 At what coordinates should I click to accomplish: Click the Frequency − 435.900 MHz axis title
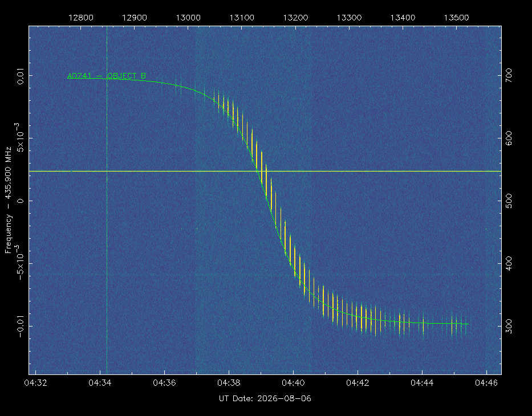8,200
